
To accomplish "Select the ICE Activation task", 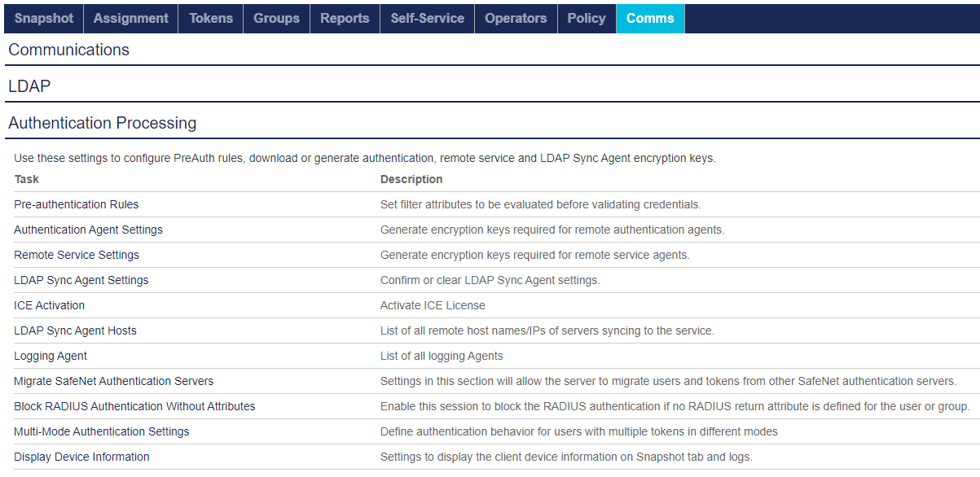I will click(x=49, y=305).
